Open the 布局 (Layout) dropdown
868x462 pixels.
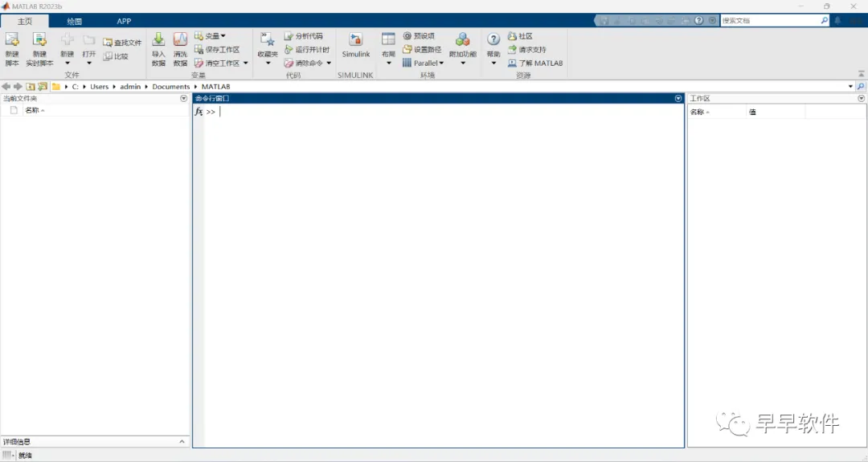click(x=389, y=49)
